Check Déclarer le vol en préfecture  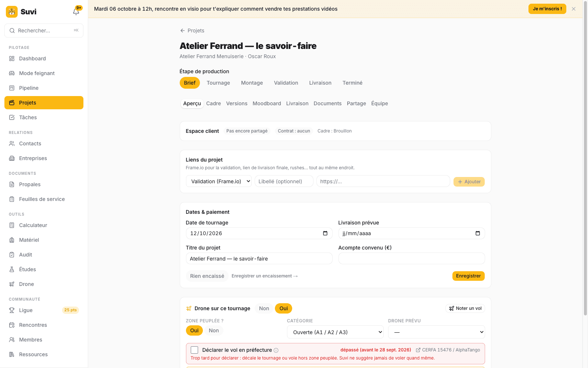[x=194, y=350]
